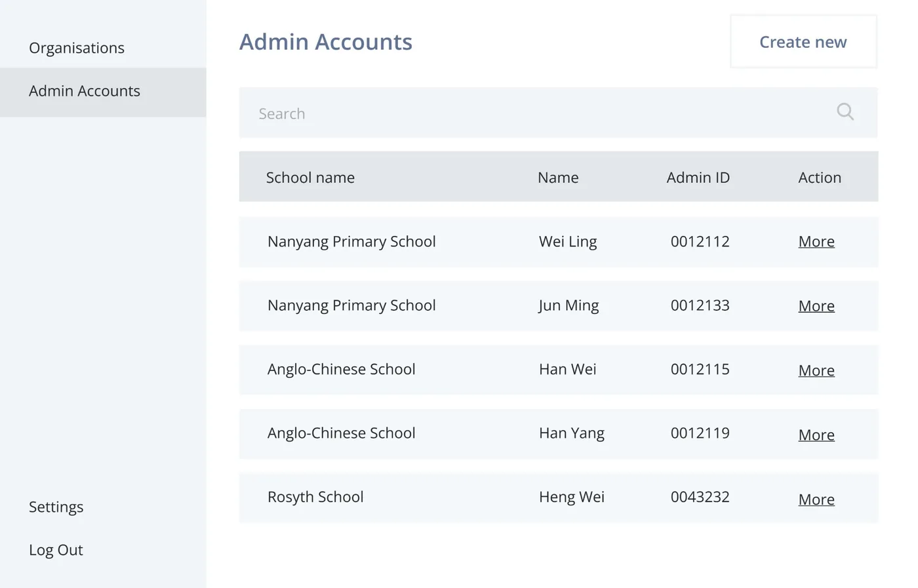Click the name Jun Ming

(x=569, y=305)
